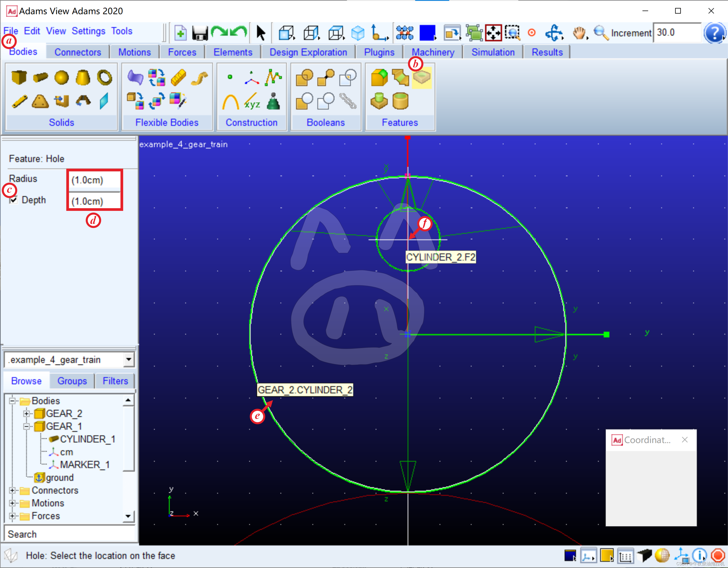
Task: Switch to the Simulation ribbon tab
Action: click(493, 52)
